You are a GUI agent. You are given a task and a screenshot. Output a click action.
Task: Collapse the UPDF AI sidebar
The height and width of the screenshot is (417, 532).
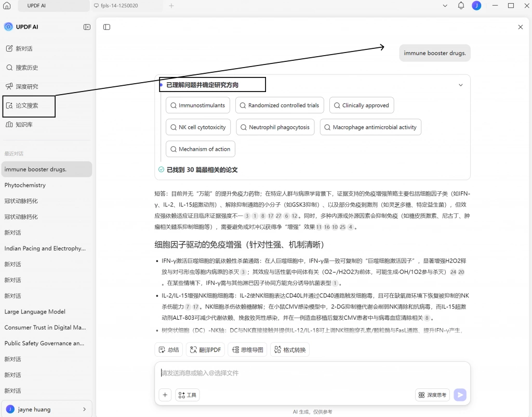[x=87, y=27]
